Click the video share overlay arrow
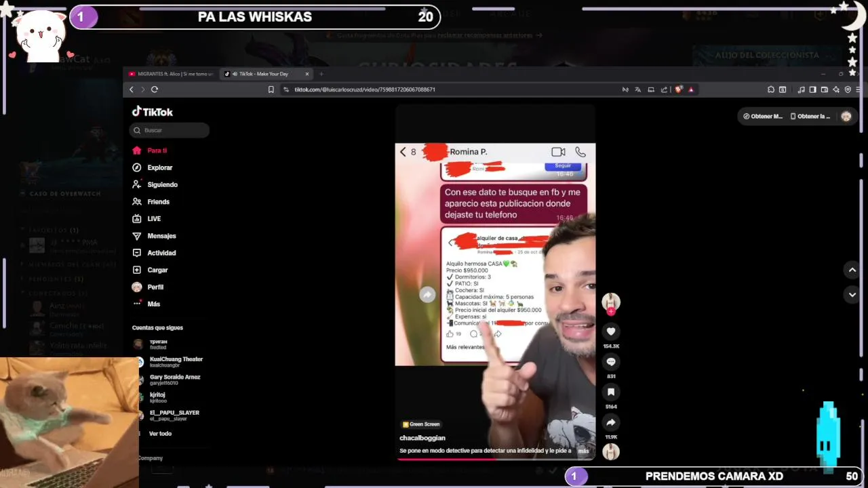868x488 pixels. click(x=427, y=294)
